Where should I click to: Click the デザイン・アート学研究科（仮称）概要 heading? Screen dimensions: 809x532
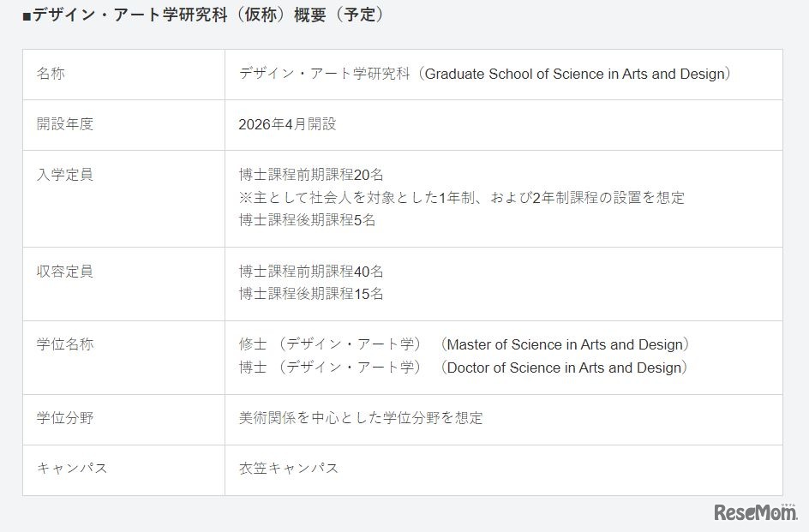(202, 15)
